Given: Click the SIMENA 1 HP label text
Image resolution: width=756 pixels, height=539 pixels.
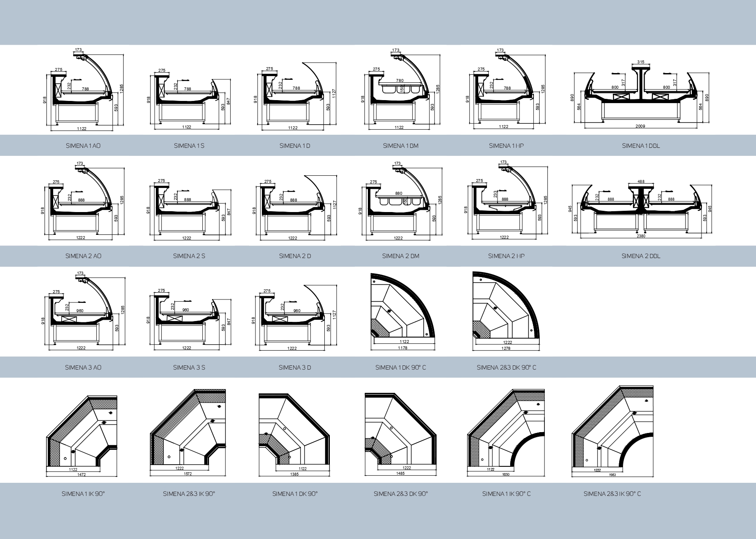Looking at the screenshot, I should [506, 146].
